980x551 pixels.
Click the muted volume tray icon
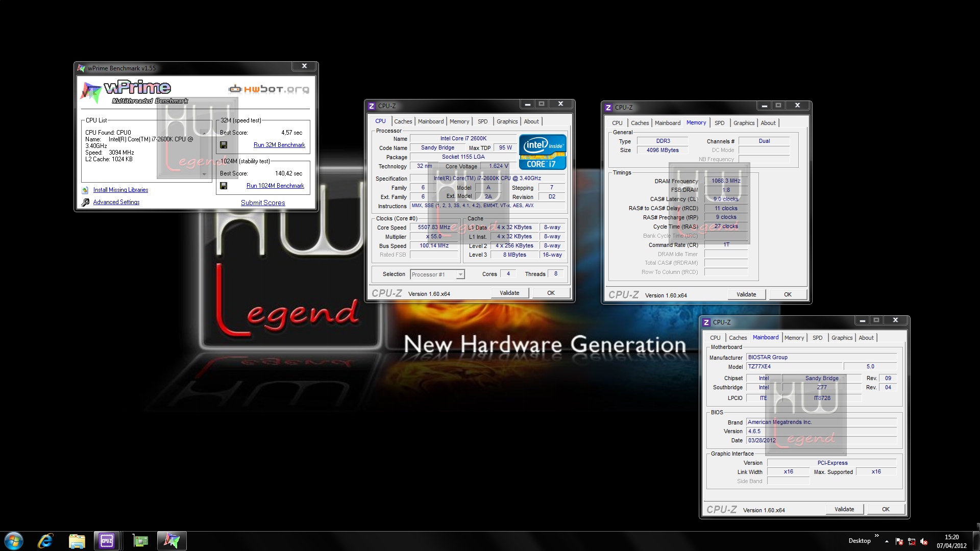coord(924,541)
